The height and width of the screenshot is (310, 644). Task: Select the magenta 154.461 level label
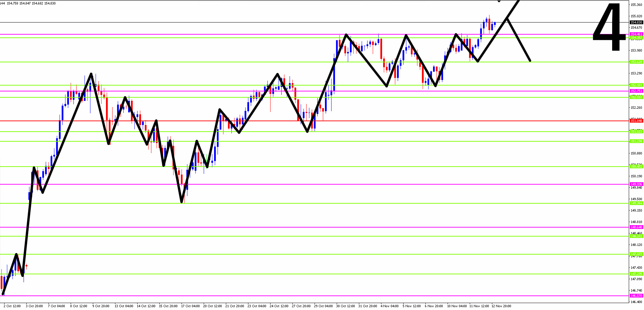pos(636,34)
